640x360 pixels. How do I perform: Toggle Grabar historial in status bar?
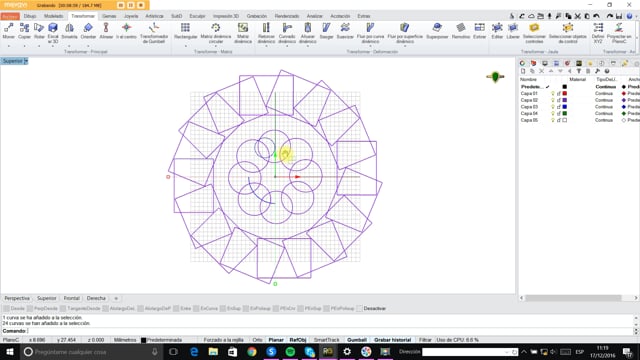click(392, 340)
